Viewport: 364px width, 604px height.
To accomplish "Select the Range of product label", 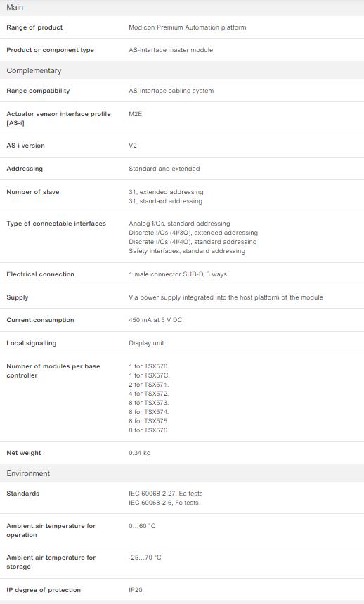I will point(34,27).
